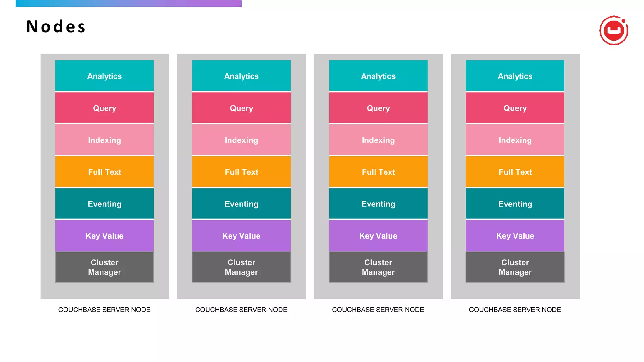Choose Cluster Manager block in fourth node
The height and width of the screenshot is (362, 644).
[515, 267]
